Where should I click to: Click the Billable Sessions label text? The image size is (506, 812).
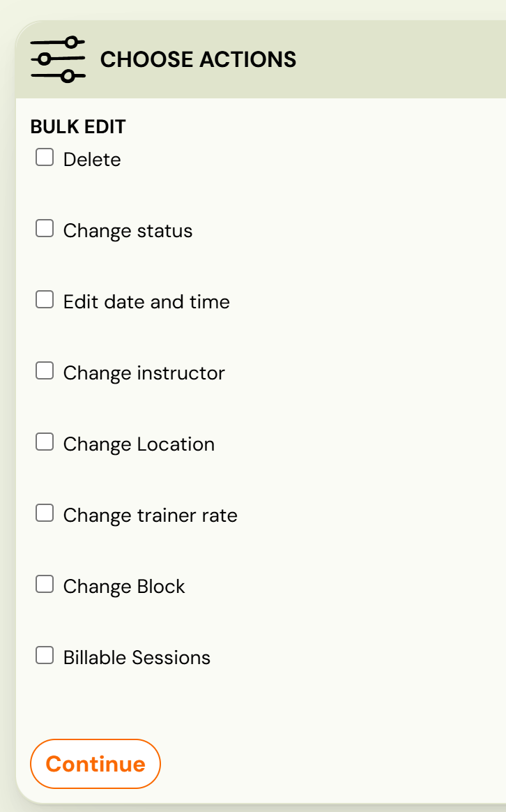[x=137, y=658]
